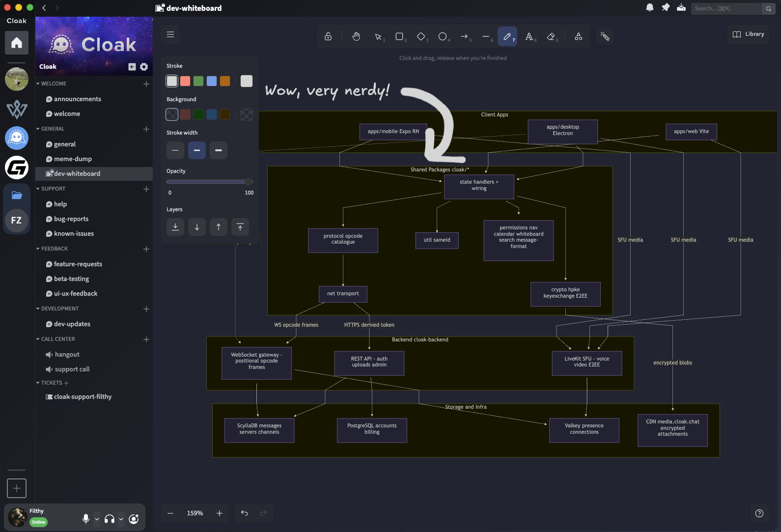This screenshot has height=532, width=781.
Task: Send layer backward
Action: click(x=197, y=227)
